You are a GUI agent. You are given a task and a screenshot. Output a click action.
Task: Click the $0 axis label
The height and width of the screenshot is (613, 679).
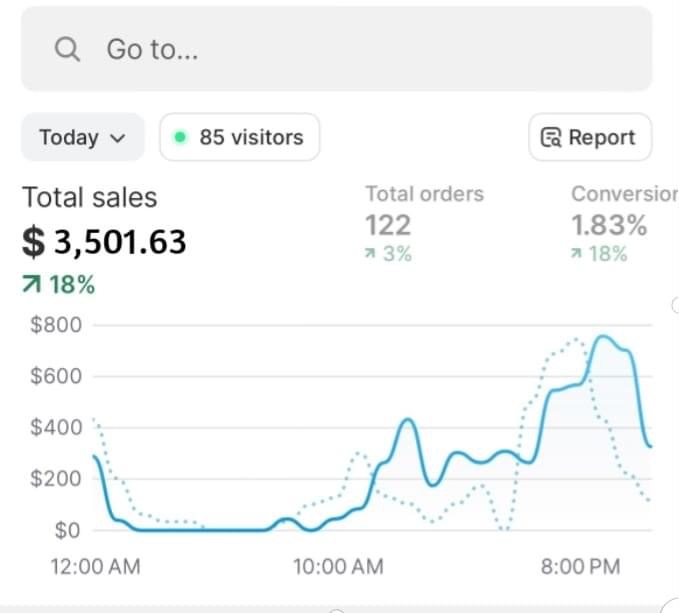(x=68, y=530)
